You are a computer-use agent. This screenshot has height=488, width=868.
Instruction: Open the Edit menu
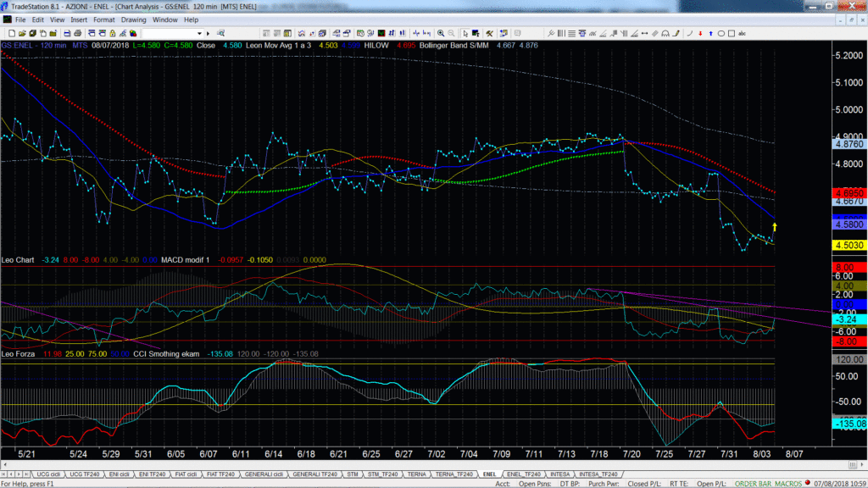37,20
